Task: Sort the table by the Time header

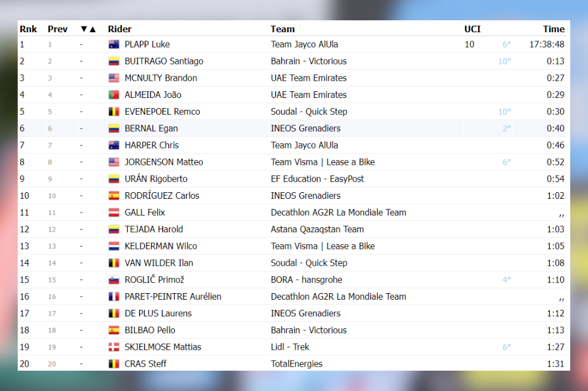Action: point(553,29)
